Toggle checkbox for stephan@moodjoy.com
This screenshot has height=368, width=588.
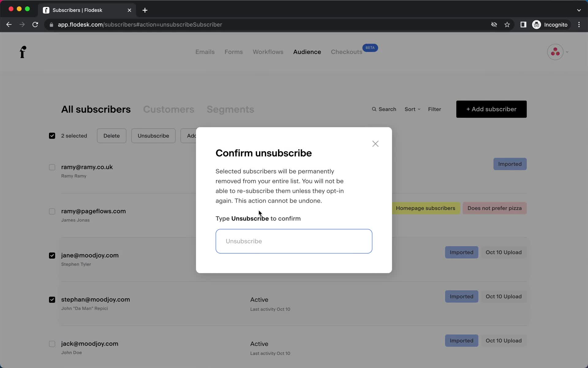(x=52, y=299)
